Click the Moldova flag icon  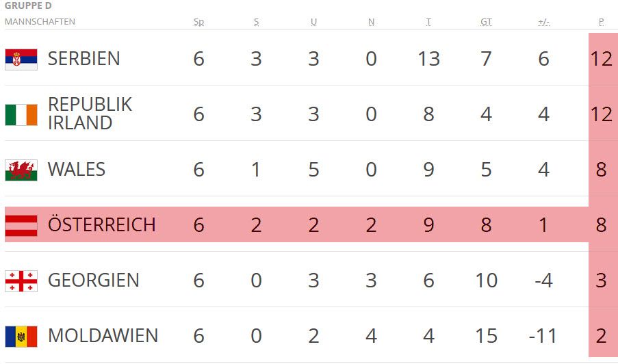pos(21,336)
